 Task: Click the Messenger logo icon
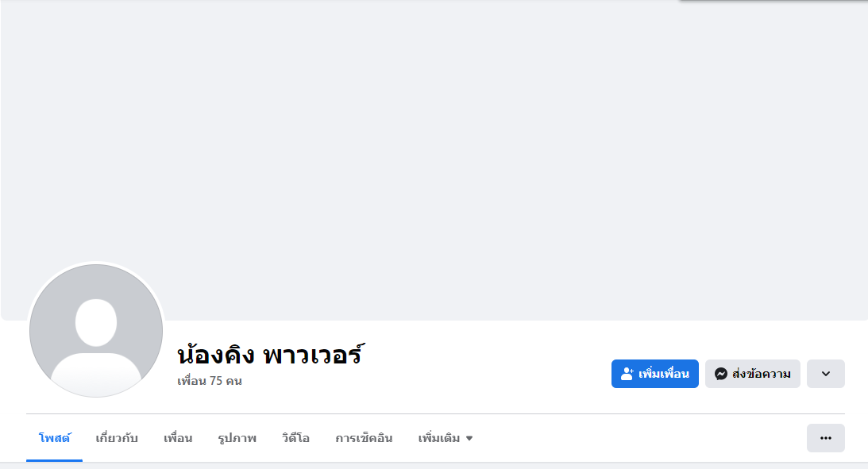pos(721,374)
